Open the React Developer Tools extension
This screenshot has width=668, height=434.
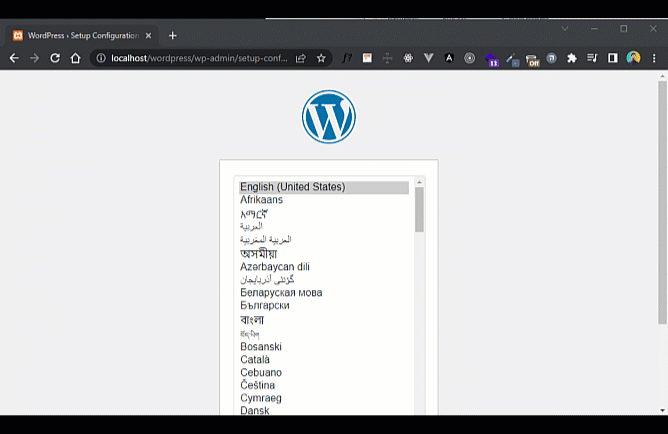[x=408, y=58]
